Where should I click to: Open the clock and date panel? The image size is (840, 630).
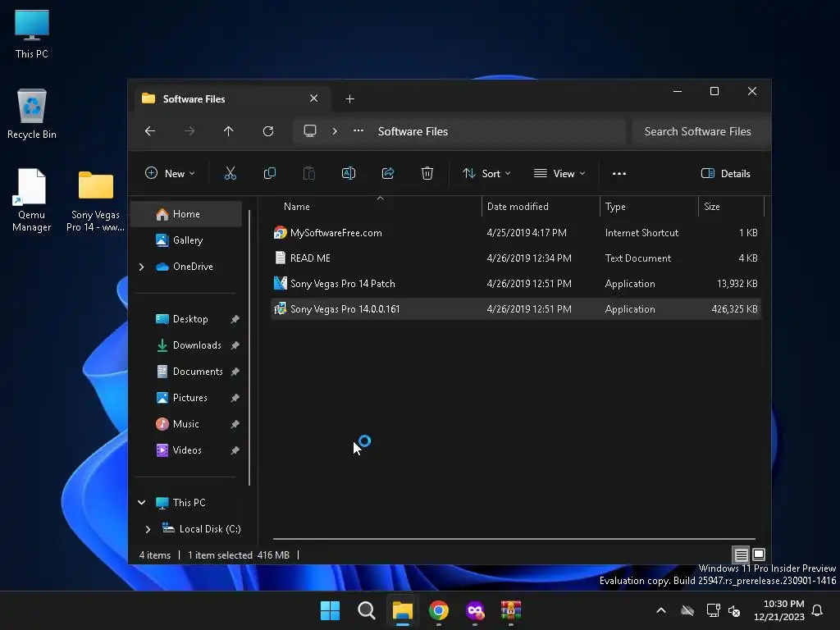(x=779, y=610)
